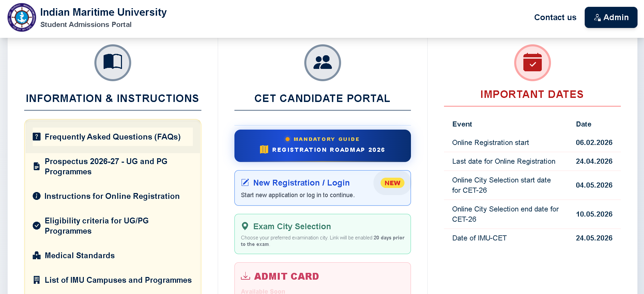Click the NEW badge on Registration

392,183
